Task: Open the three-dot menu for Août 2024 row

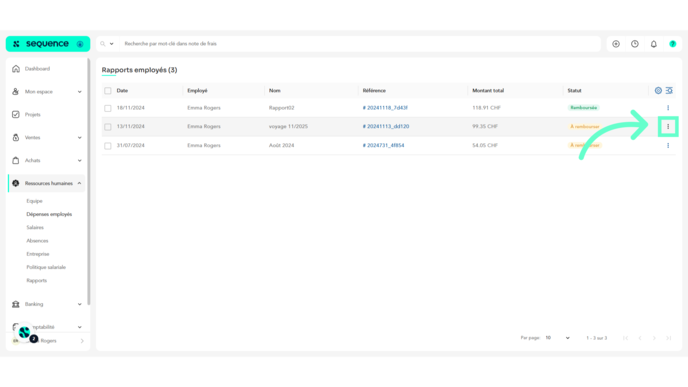Action: [x=668, y=145]
